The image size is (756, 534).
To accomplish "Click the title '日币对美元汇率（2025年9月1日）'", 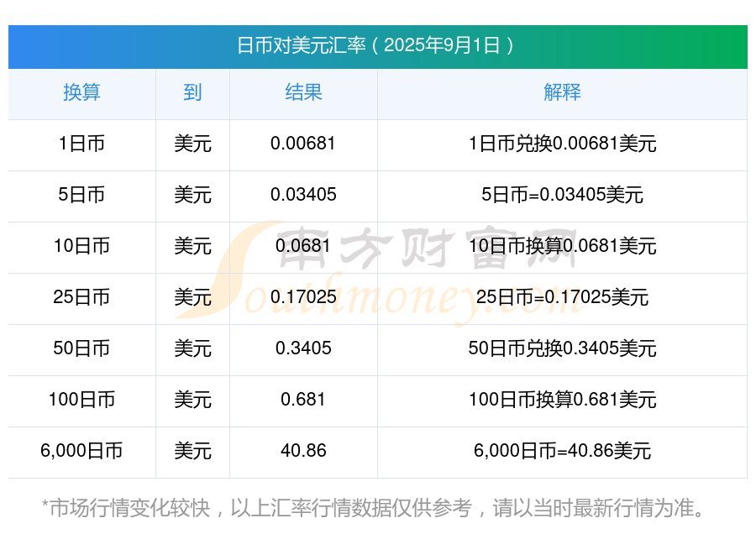I will click(377, 46).
